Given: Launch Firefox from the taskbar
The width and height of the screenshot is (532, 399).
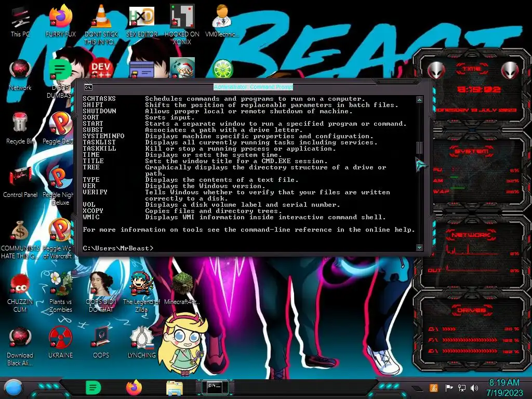Looking at the screenshot, I should point(134,388).
